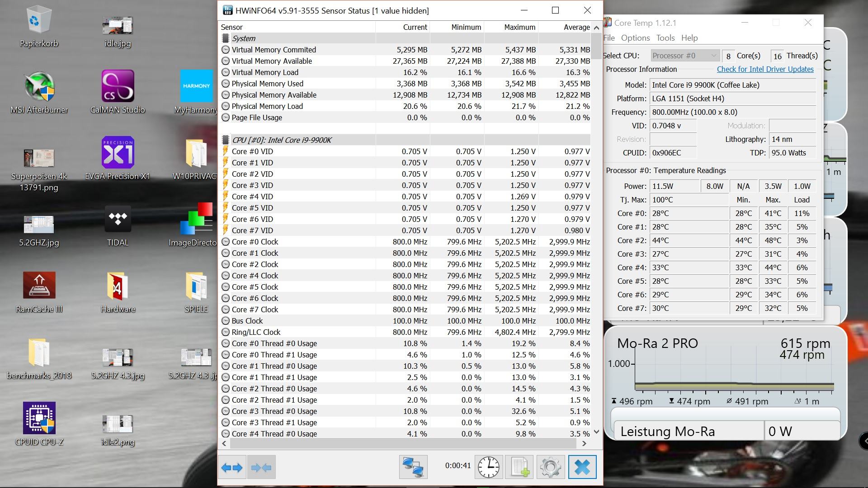The image size is (868, 488).
Task: Open Core Temp Tools menu
Action: [665, 38]
